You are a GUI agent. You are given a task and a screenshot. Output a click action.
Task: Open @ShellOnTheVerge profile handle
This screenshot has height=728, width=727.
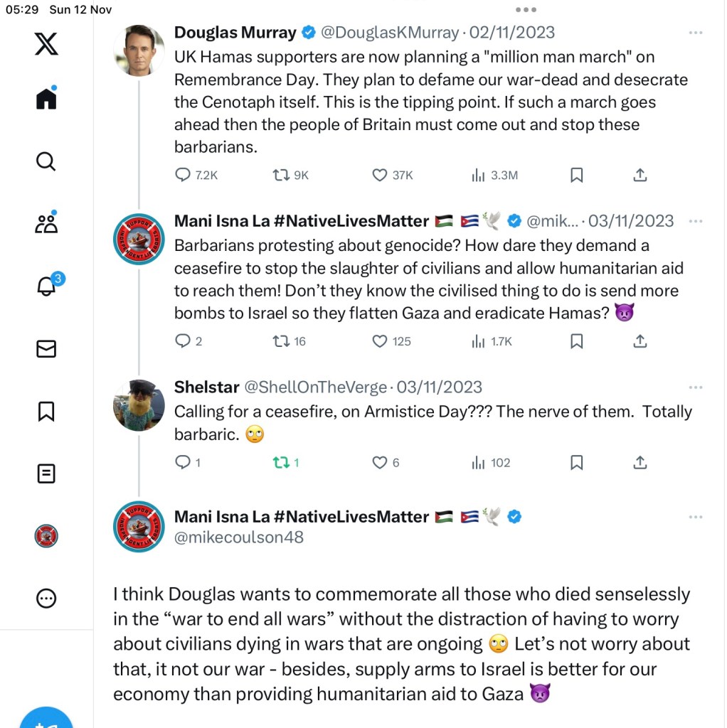[317, 387]
